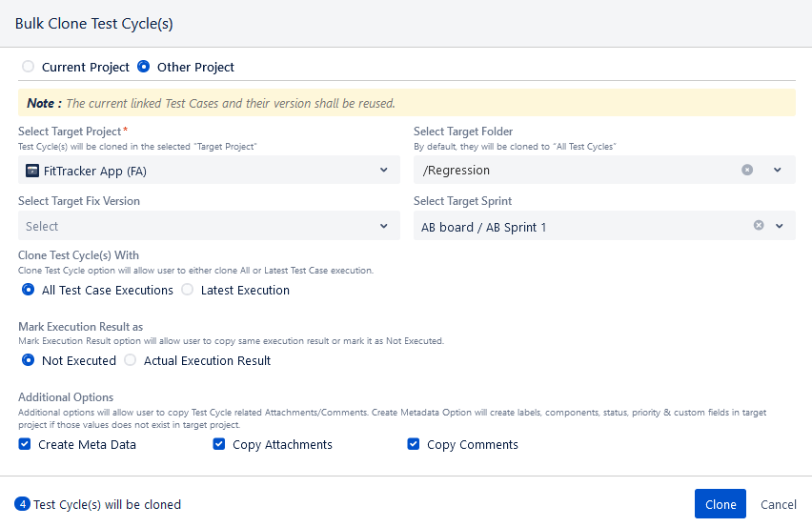The height and width of the screenshot is (527, 812).
Task: Clear the AB Sprint 1 selection
Action: 759,225
